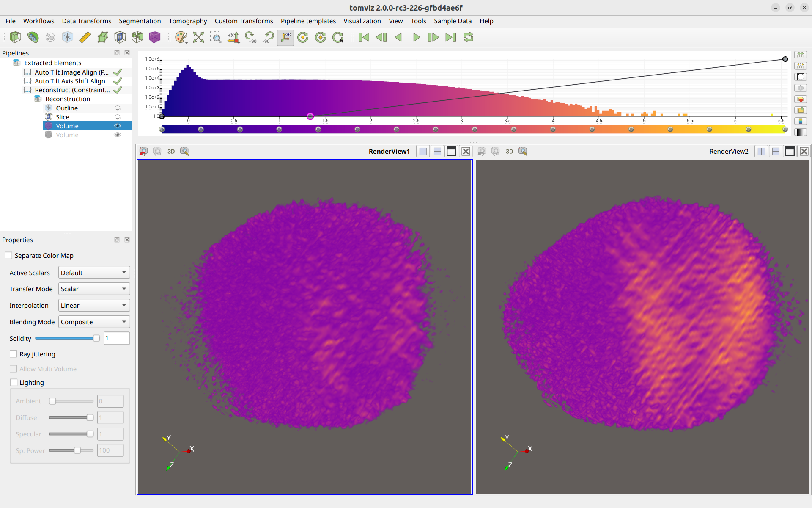The width and height of the screenshot is (812, 508).
Task: Add a Volume module via purple cube icon
Action: click(155, 37)
